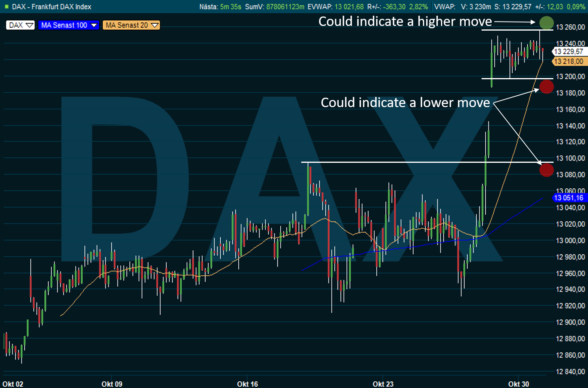The height and width of the screenshot is (388, 588).
Task: Jump to the Okt 23 date marker
Action: (383, 384)
